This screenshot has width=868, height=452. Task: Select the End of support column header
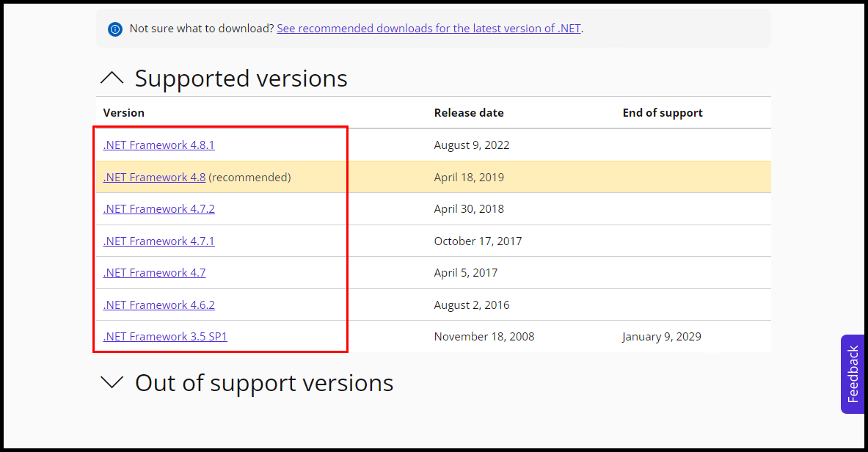(663, 112)
